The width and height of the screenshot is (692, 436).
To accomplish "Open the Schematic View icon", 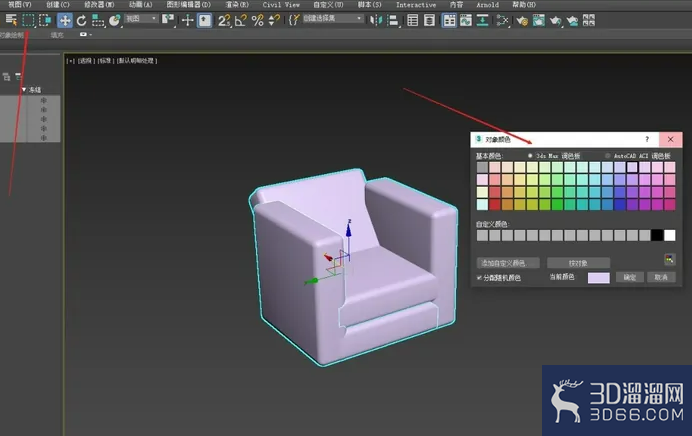I will (x=502, y=20).
